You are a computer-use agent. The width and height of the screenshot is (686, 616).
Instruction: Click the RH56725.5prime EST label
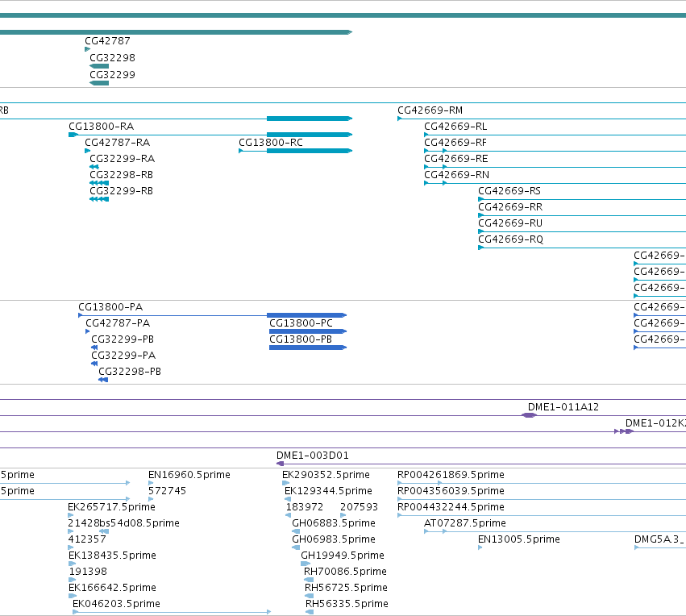click(346, 589)
